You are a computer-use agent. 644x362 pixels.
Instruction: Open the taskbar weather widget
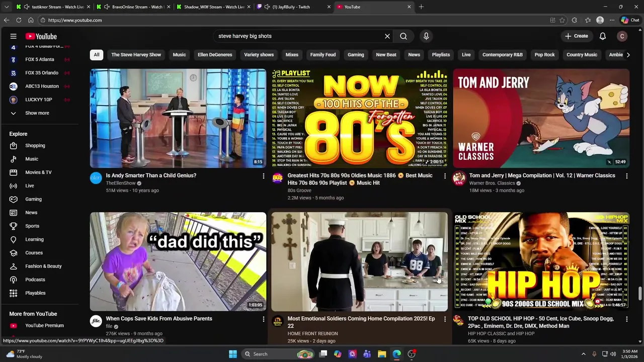(24, 354)
